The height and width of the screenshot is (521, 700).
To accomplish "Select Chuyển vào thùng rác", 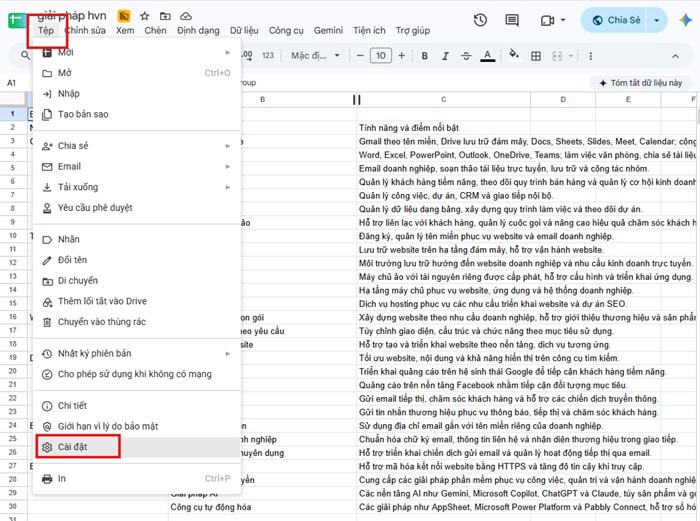I will (137, 322).
